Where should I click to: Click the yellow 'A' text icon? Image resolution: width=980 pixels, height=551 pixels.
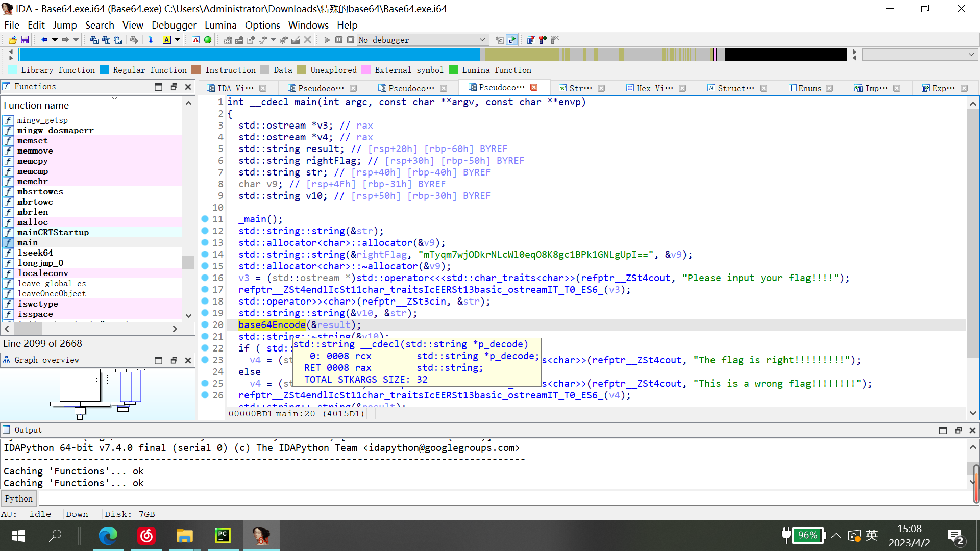pyautogui.click(x=167, y=40)
